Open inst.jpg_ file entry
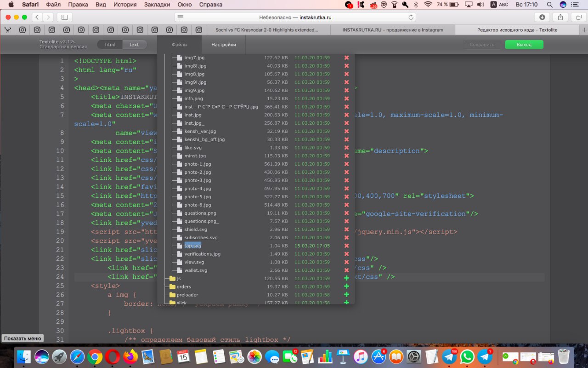588x368 pixels. pyautogui.click(x=194, y=123)
